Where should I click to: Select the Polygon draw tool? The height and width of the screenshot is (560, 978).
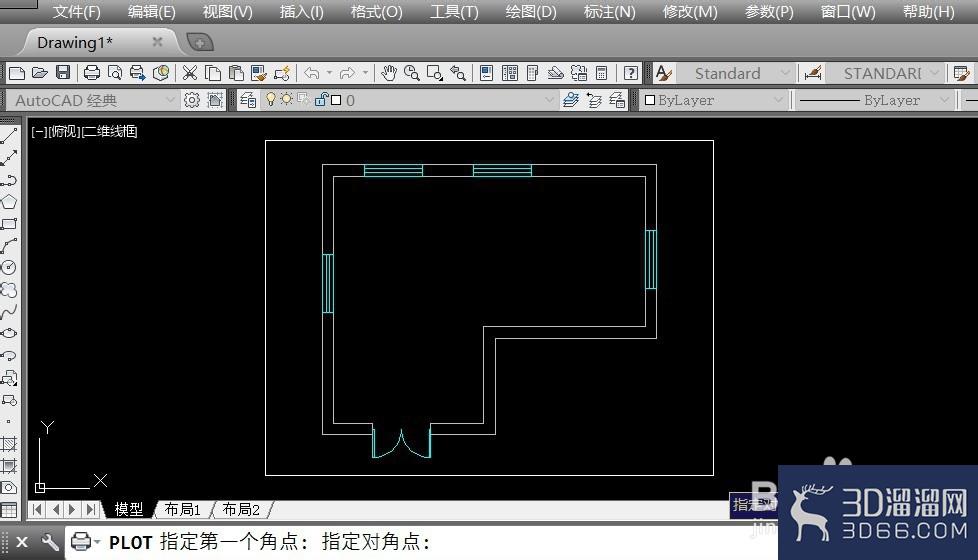pyautogui.click(x=9, y=202)
